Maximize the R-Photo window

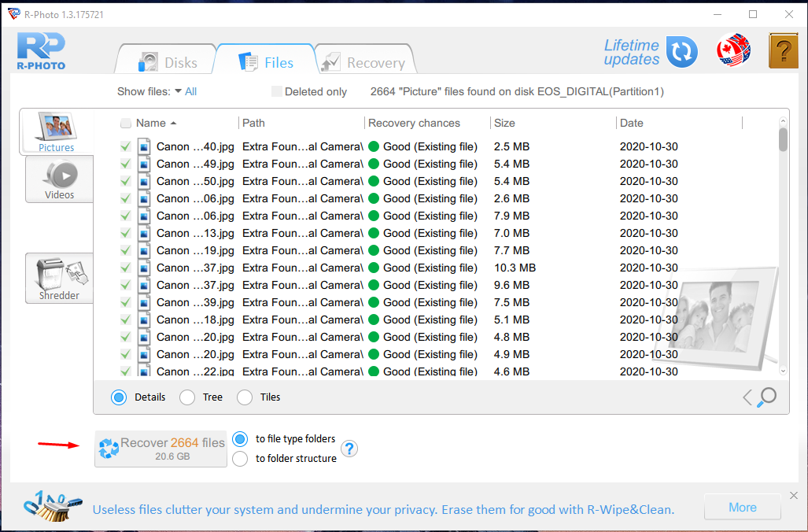753,14
